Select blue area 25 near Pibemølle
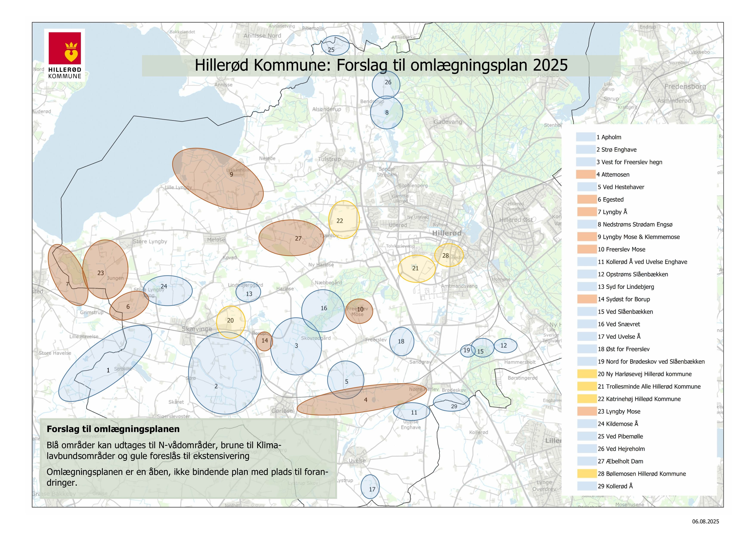Viewport: 756px width, 535px height. [x=335, y=45]
